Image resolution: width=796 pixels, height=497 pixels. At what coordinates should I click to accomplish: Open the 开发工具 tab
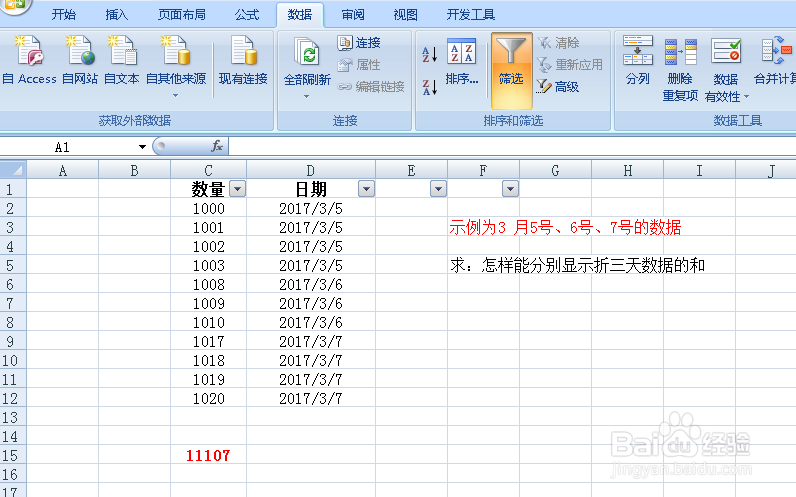tap(471, 15)
